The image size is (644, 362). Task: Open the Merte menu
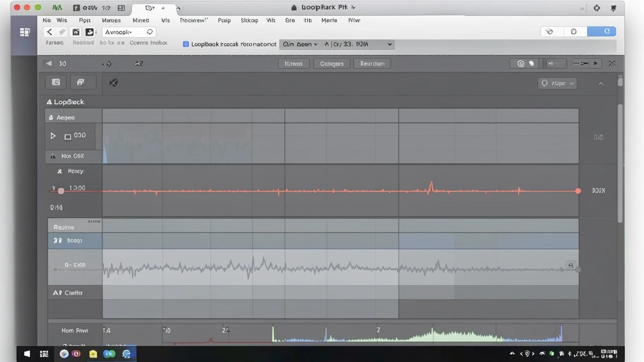tap(329, 20)
